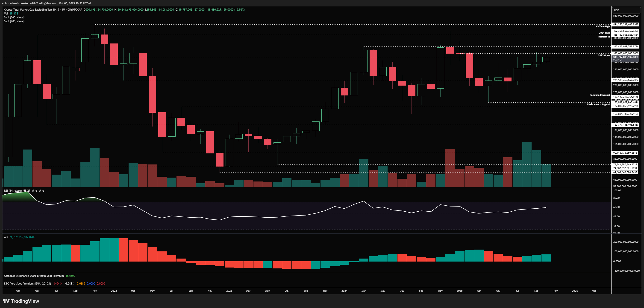Select the SMA (360, close) legend

pos(14,17)
